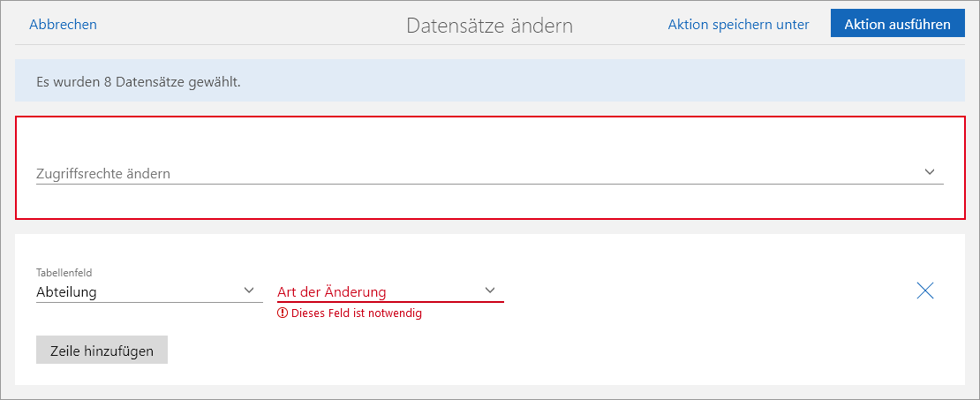Open the Art der Änderung chevron
Image resolution: width=980 pixels, height=400 pixels.
(490, 291)
